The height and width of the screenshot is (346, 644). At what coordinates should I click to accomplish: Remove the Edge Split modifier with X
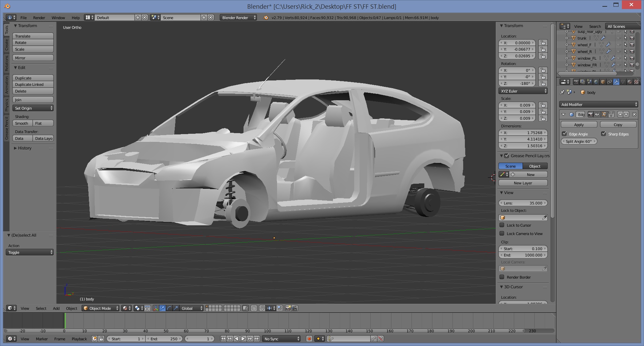[634, 114]
